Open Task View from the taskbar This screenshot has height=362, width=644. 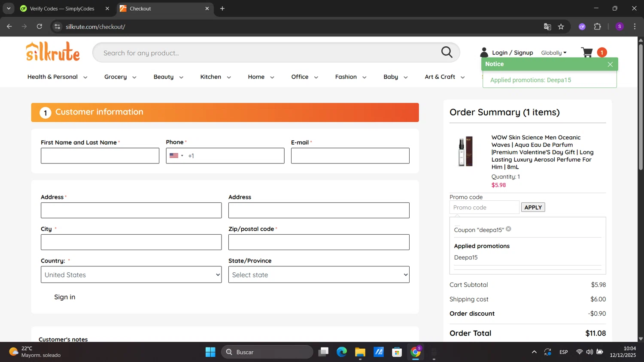[323, 352]
